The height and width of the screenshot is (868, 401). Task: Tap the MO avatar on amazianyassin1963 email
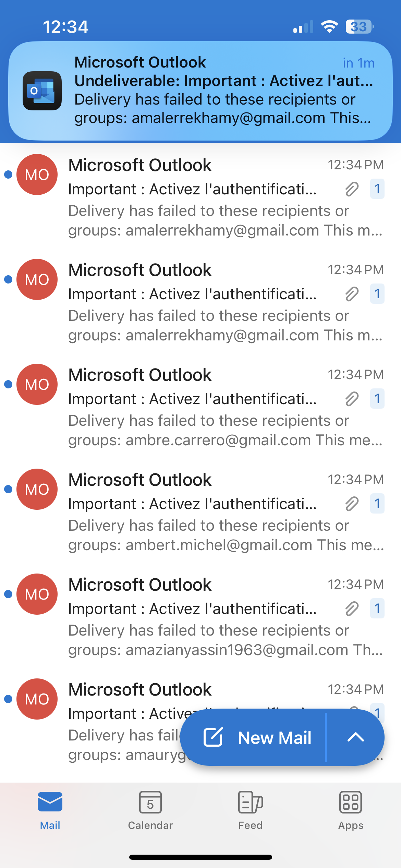pyautogui.click(x=37, y=594)
